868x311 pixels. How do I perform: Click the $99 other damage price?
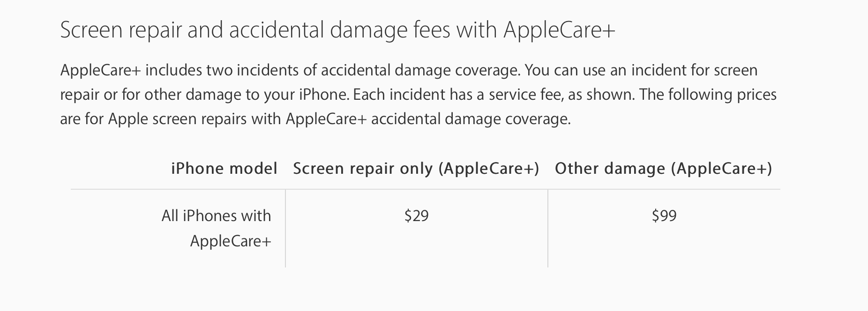coord(664,215)
